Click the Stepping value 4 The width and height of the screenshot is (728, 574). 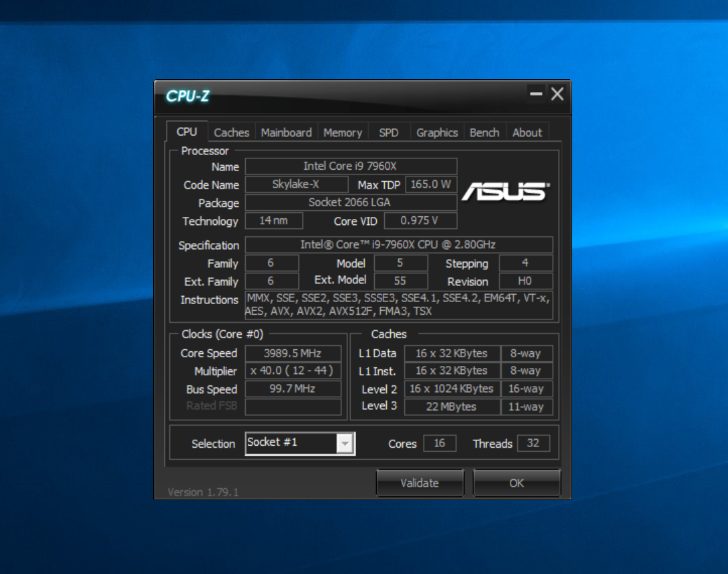point(526,262)
